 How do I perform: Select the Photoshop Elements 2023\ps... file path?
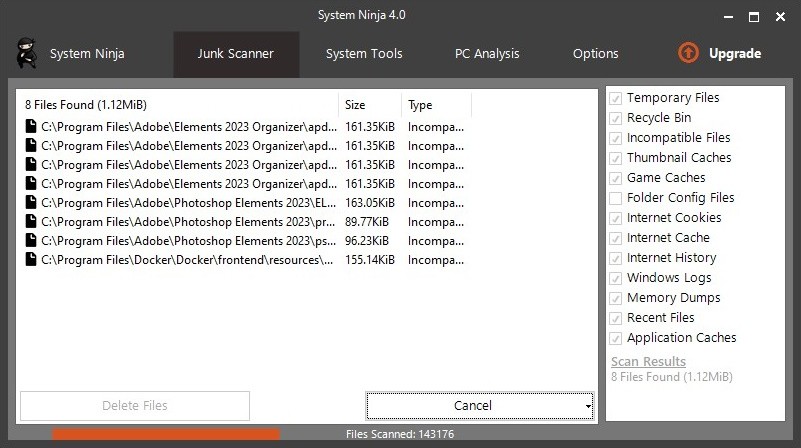[x=189, y=241]
